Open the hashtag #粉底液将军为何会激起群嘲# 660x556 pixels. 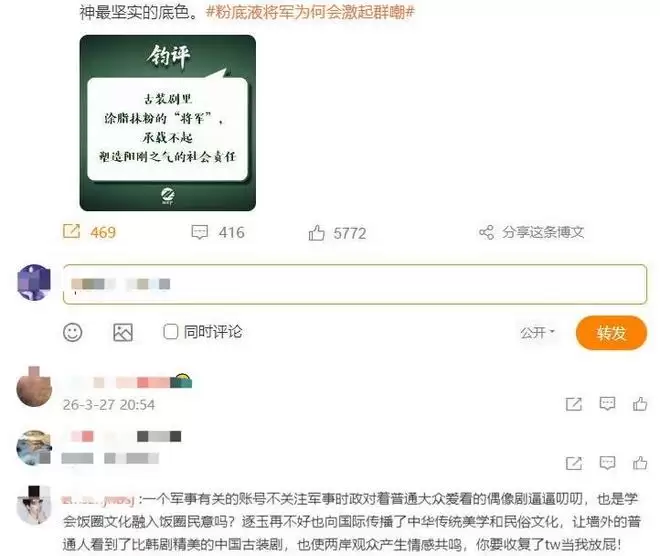pos(310,12)
